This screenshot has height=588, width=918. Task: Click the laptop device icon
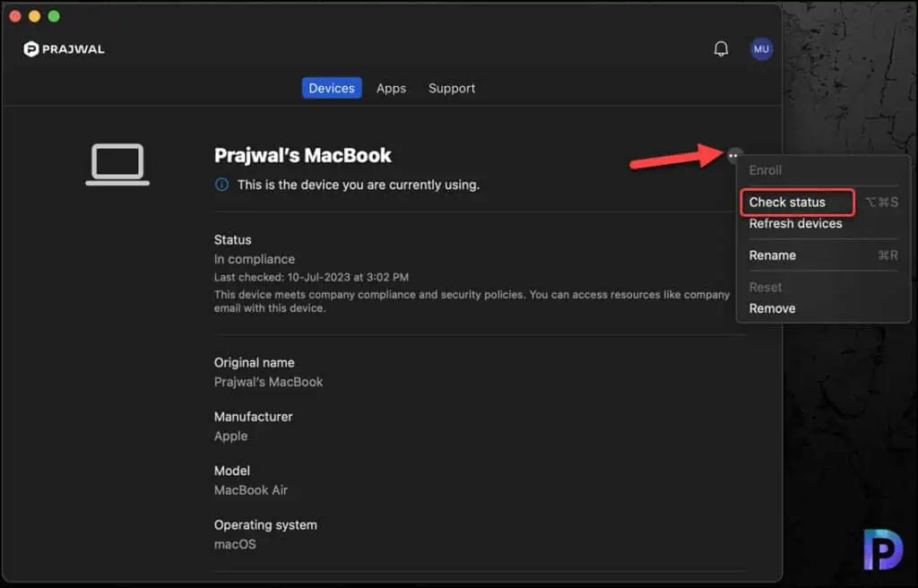click(x=117, y=165)
